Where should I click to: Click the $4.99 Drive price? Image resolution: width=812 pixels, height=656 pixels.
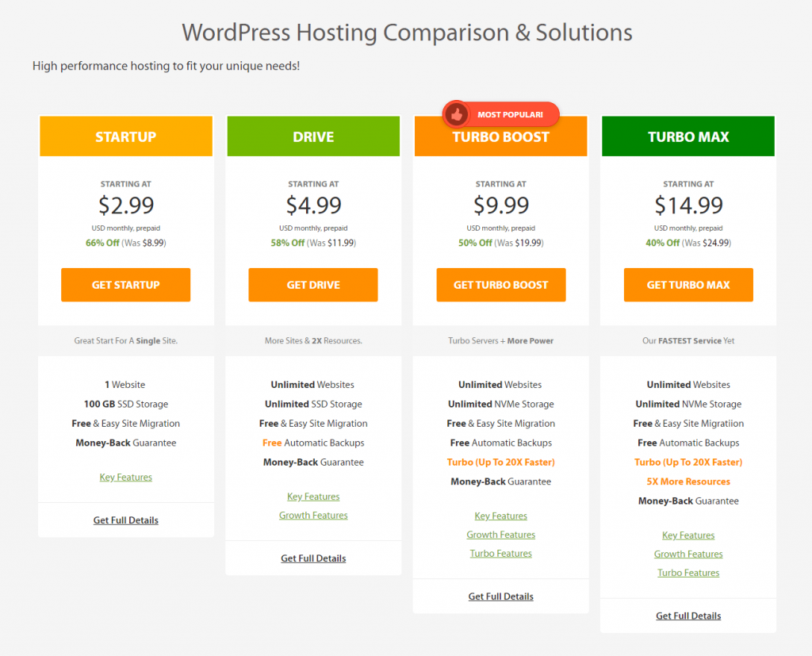point(313,205)
